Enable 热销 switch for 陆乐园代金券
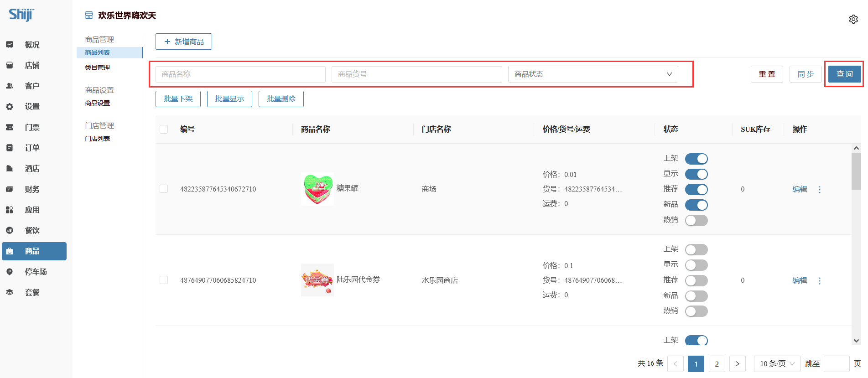 pyautogui.click(x=696, y=311)
